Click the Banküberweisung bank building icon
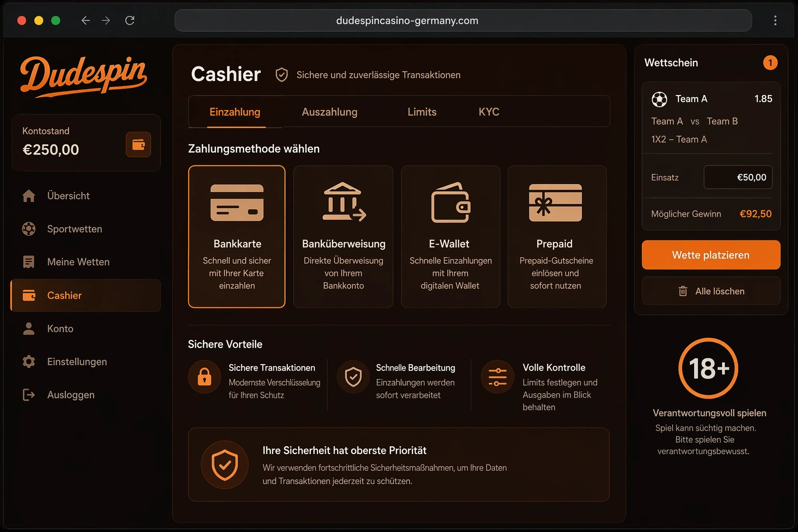798x532 pixels. (343, 202)
